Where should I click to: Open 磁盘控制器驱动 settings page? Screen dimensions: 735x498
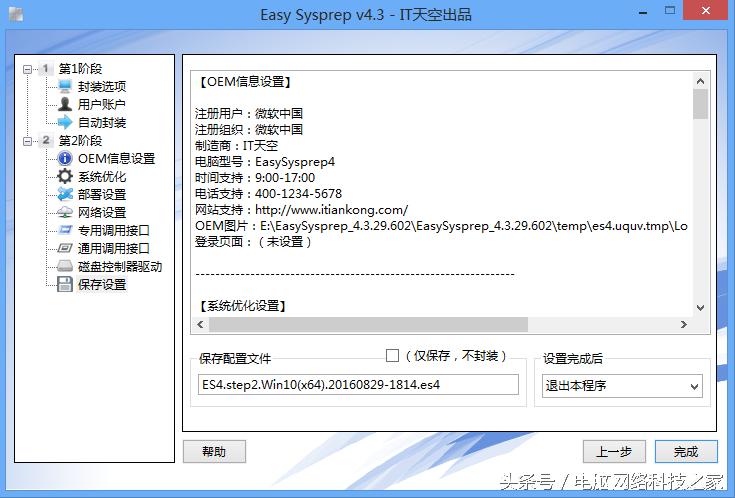coord(119,267)
